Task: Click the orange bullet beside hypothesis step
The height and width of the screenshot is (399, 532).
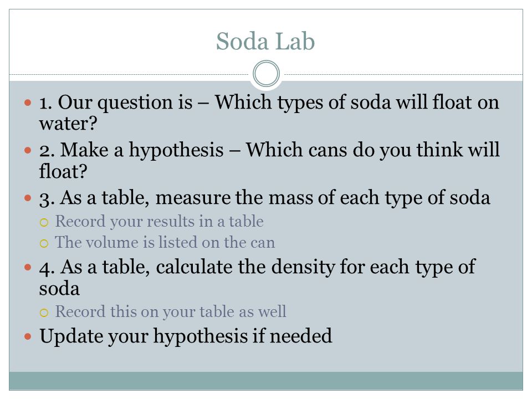Action: tap(28, 150)
